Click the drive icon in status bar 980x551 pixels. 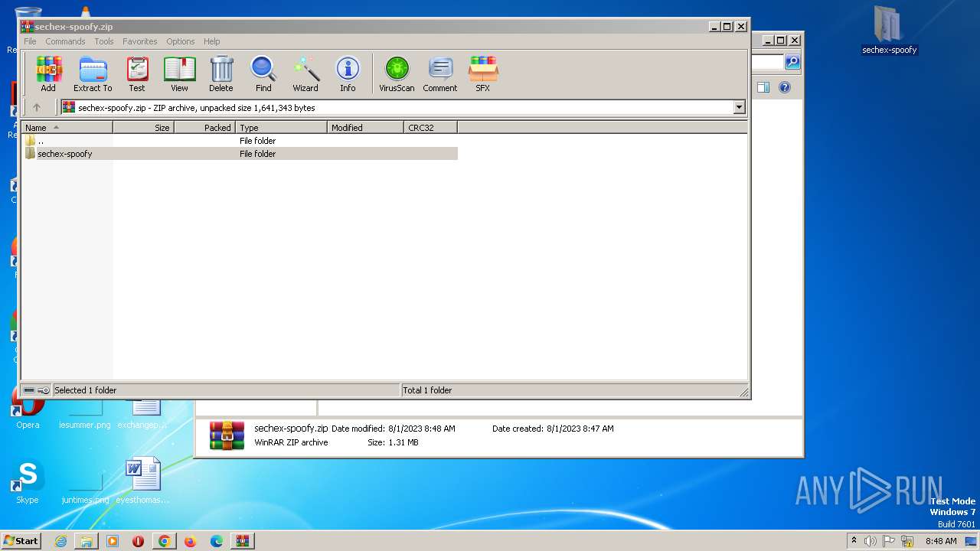[x=29, y=390]
